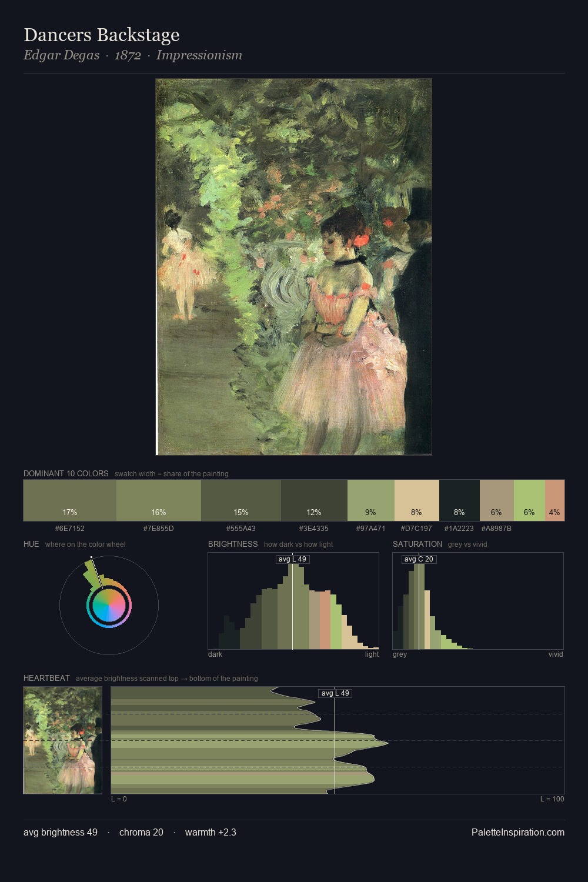Click the #555A43 hex code label
The image size is (588, 882).
[x=241, y=529]
